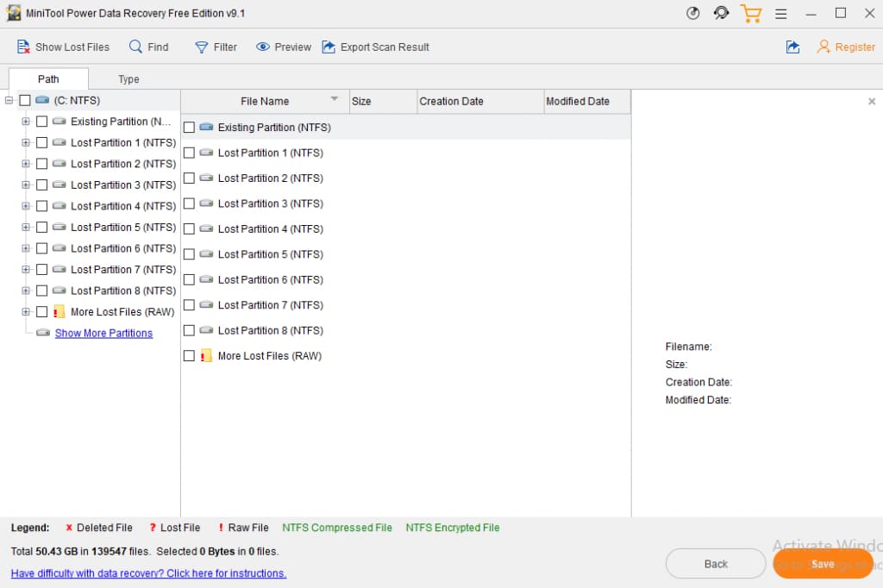Click Lost Partition 8 drive icon in file list
The height and width of the screenshot is (588, 883).
[x=207, y=330]
